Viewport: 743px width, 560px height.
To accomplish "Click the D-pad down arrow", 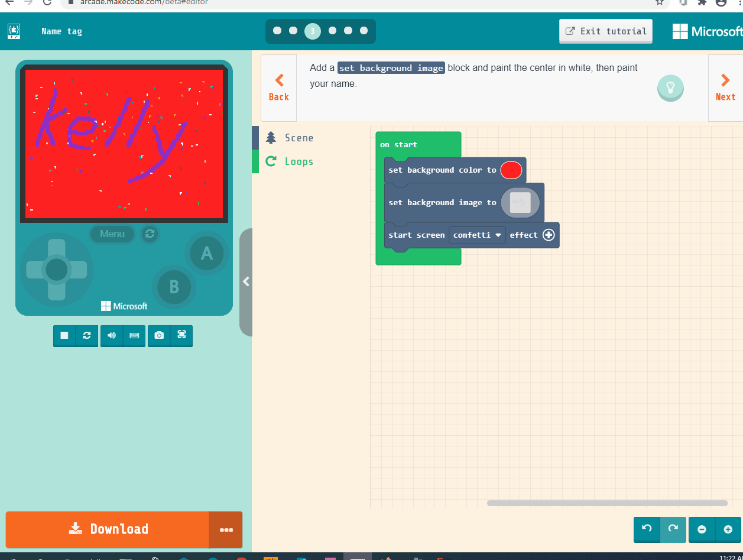I will [57, 292].
